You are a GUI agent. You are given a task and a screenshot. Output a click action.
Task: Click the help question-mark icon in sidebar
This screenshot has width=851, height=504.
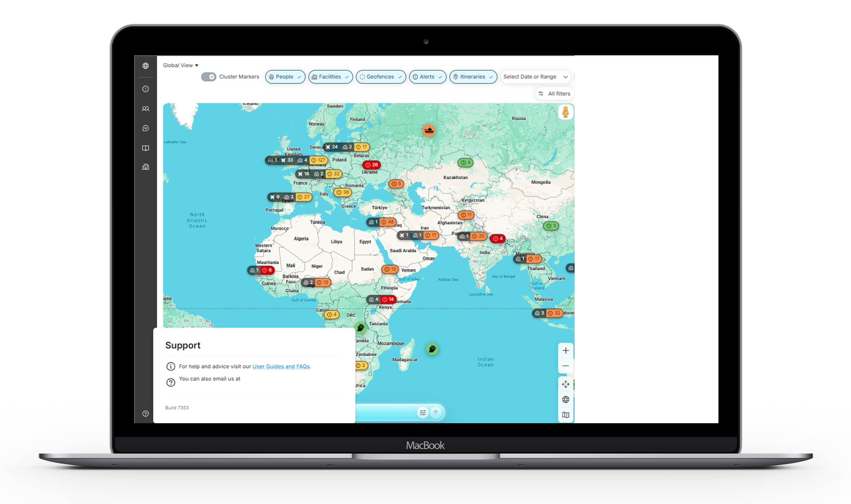pyautogui.click(x=145, y=414)
